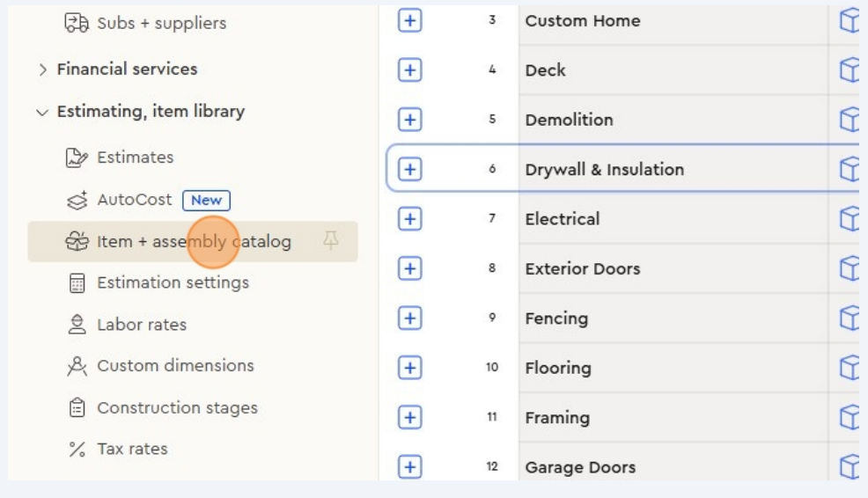Click the New badge next to AutoCost
The width and height of the screenshot is (868, 498).
(206, 200)
